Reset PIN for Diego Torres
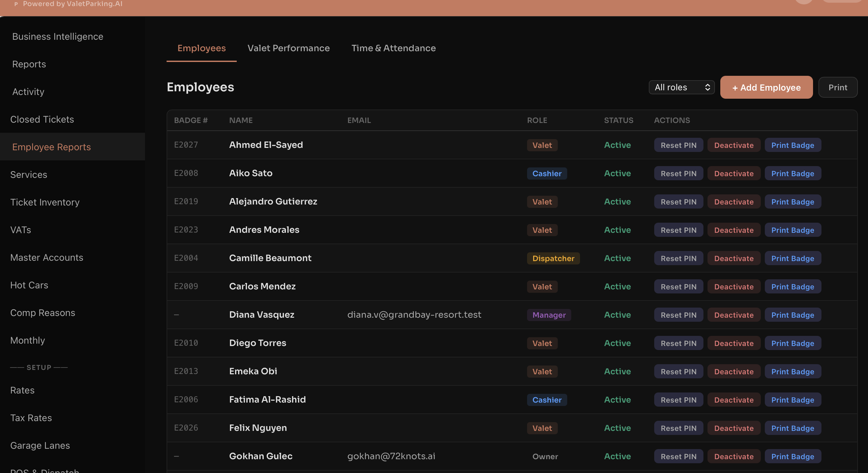This screenshot has width=868, height=473. tap(678, 343)
